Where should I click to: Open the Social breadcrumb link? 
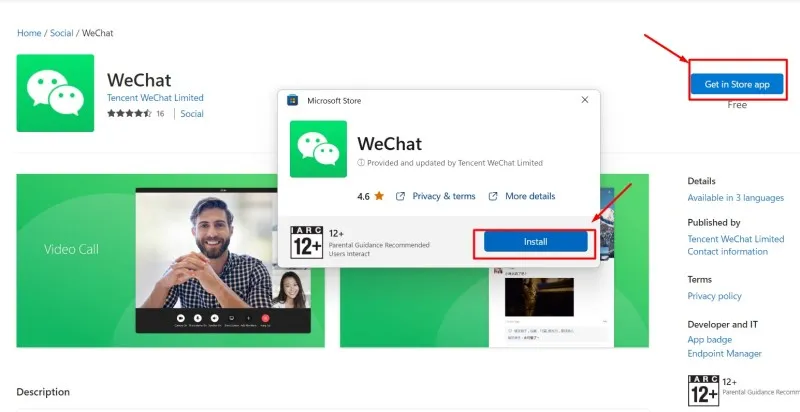[x=62, y=33]
